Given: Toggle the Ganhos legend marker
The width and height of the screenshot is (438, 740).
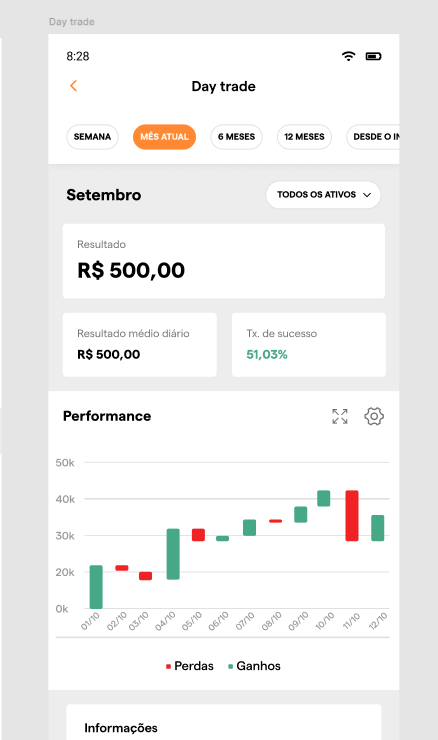Looking at the screenshot, I should pyautogui.click(x=230, y=666).
